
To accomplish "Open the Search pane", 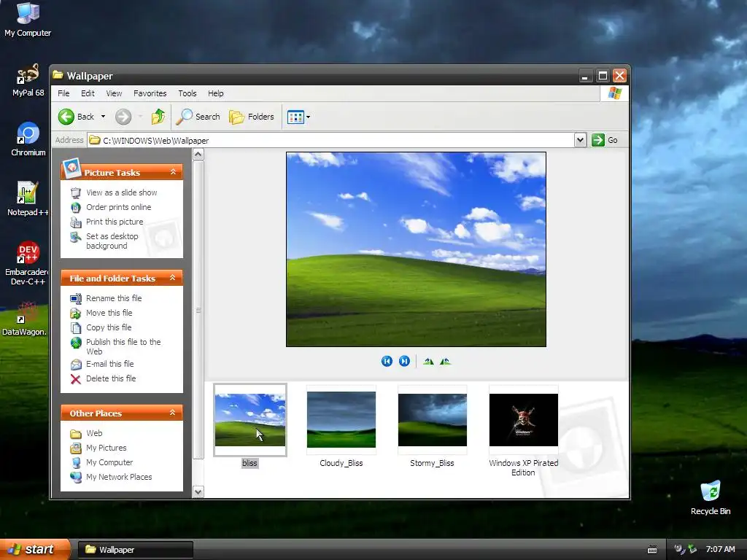I will click(198, 117).
